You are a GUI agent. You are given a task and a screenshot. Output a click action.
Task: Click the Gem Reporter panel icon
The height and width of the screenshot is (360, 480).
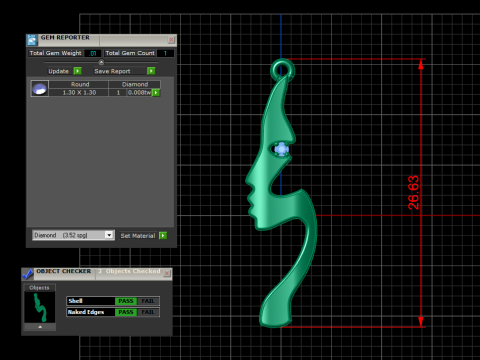32,40
